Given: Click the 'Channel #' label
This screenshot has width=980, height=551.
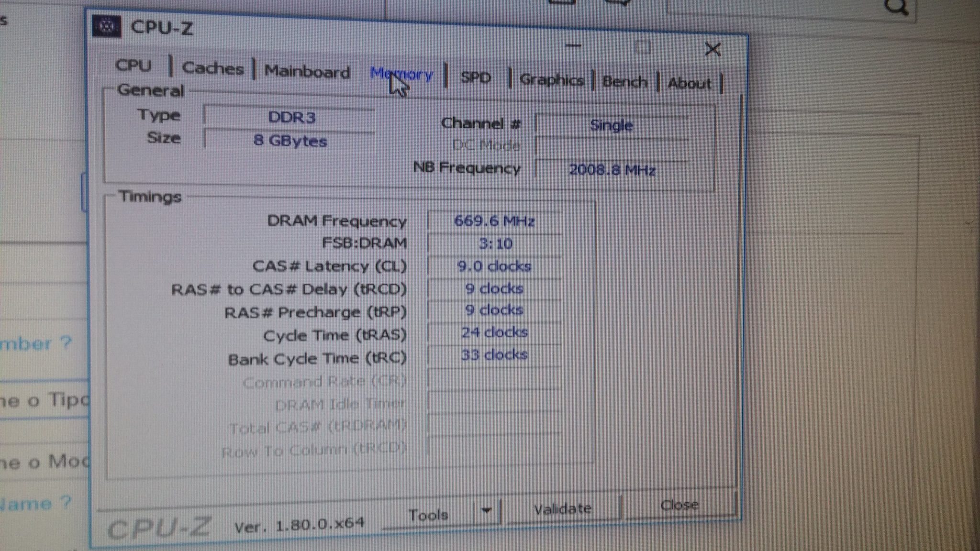Looking at the screenshot, I should 481,123.
